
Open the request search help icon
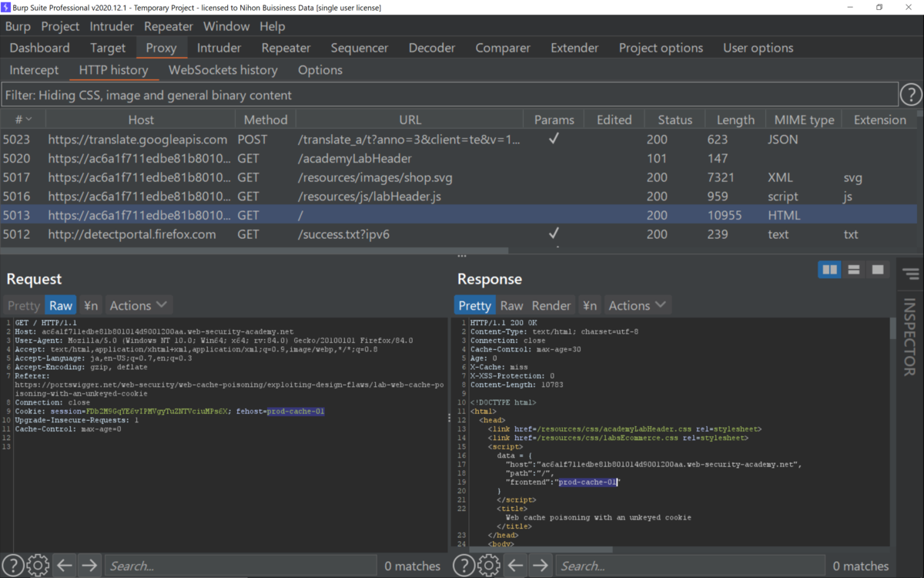pos(13,566)
